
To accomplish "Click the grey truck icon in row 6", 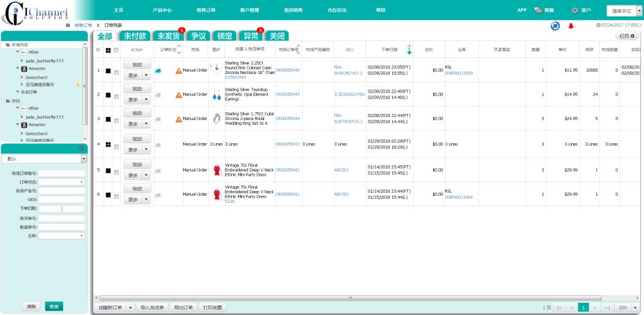I will coord(158,194).
